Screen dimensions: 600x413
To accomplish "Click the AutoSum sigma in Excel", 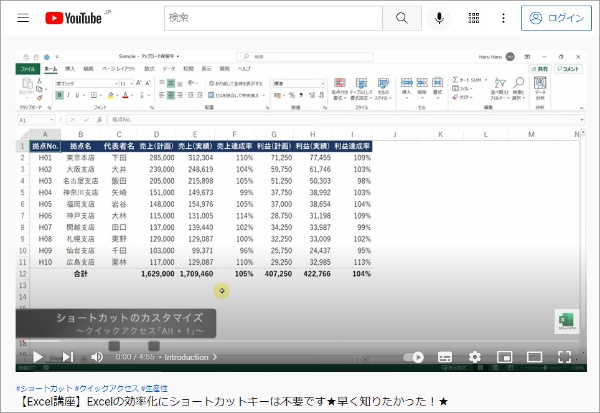I will pos(455,80).
